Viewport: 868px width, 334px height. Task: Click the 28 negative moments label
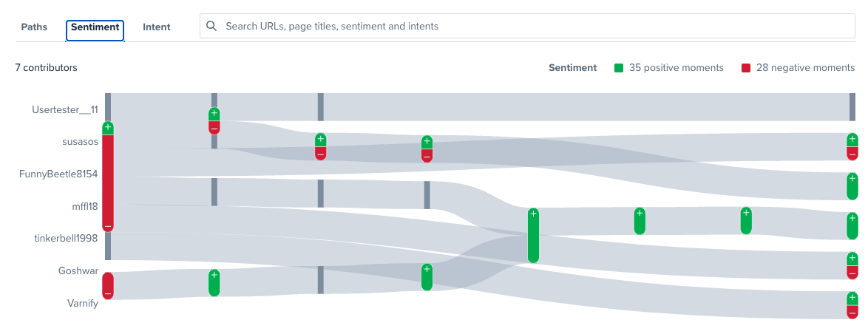click(805, 68)
